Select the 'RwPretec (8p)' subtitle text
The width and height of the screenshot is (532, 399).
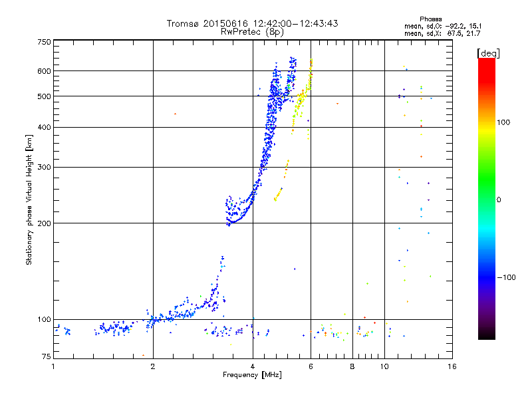252,32
